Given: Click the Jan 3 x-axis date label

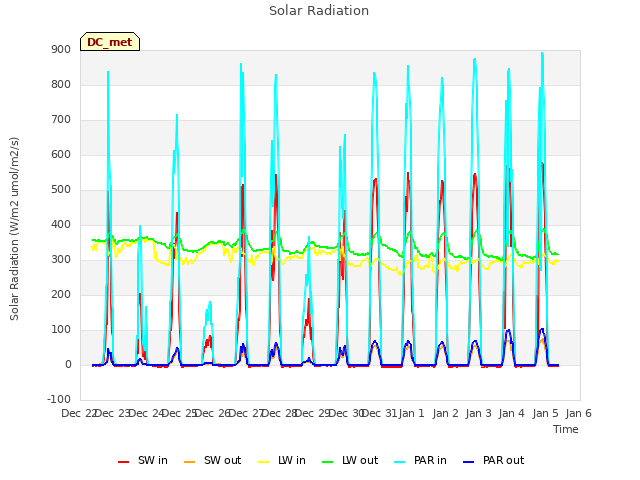Looking at the screenshot, I should (x=478, y=413).
